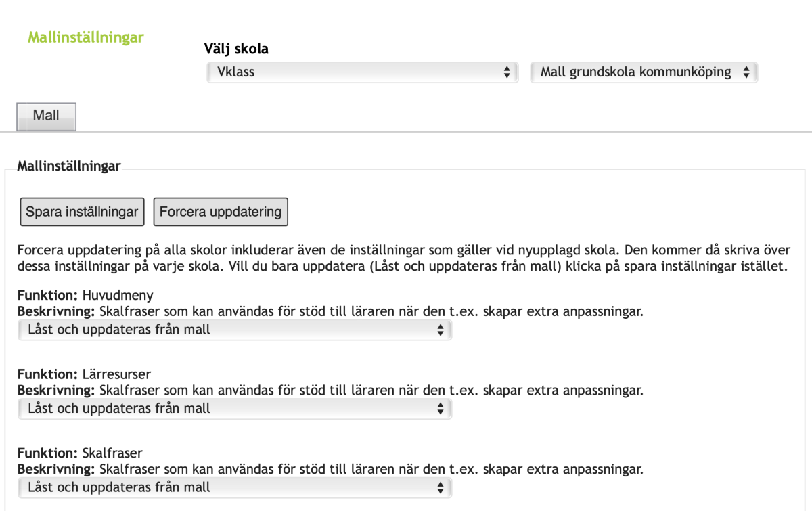Click the arrows on the Mall grundskola selector

[x=746, y=72]
